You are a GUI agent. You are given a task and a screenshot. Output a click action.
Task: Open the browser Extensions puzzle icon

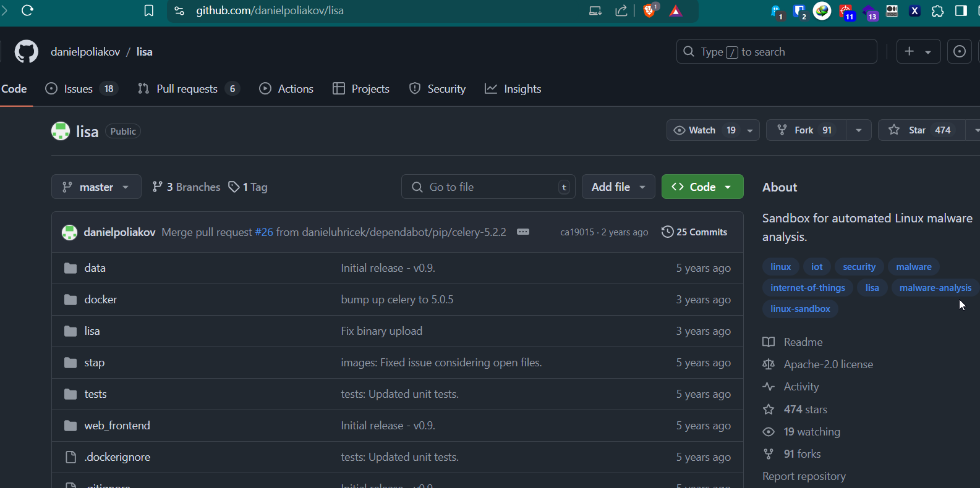(x=938, y=11)
